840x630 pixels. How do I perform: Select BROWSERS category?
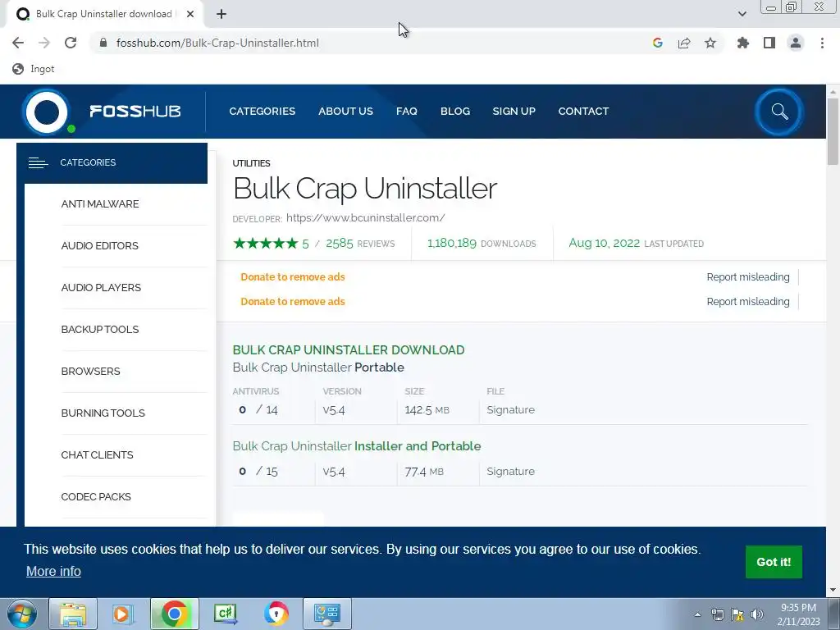[90, 372]
